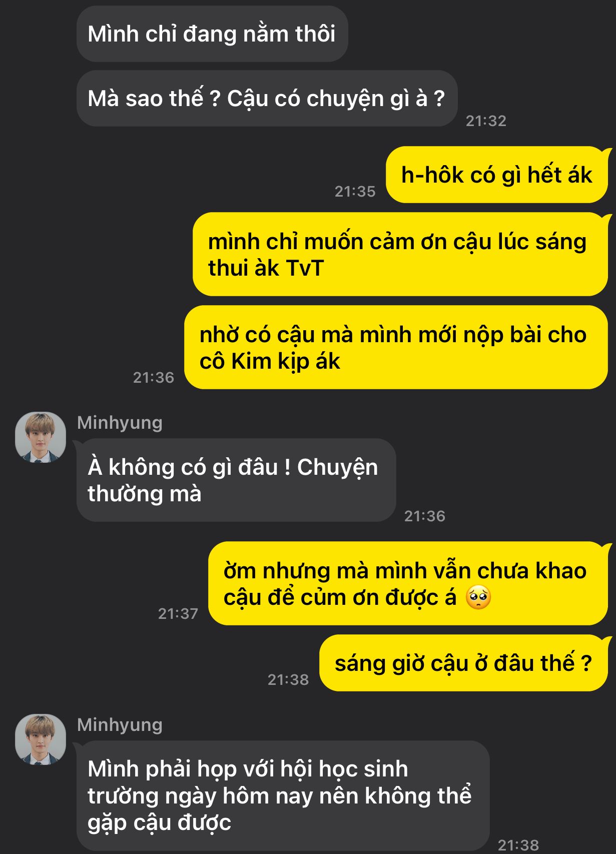Image resolution: width=616 pixels, height=854 pixels.
Task: Select the message "Mà sao thế ? Cậu có chuyện gì à ?"
Action: tap(267, 99)
